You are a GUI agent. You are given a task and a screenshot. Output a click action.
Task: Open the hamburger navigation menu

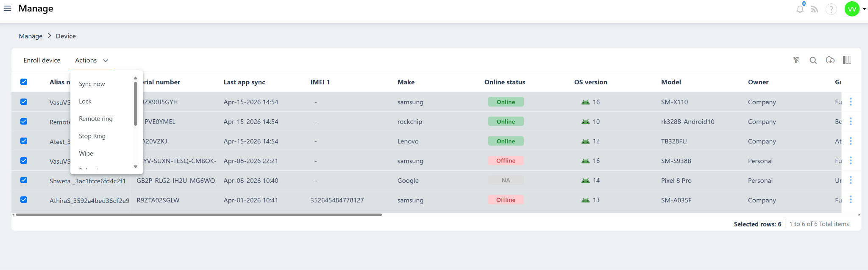[x=7, y=8]
